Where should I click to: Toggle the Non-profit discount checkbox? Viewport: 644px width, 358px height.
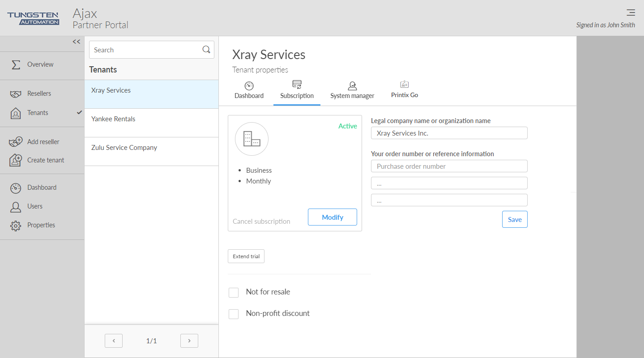[234, 314]
